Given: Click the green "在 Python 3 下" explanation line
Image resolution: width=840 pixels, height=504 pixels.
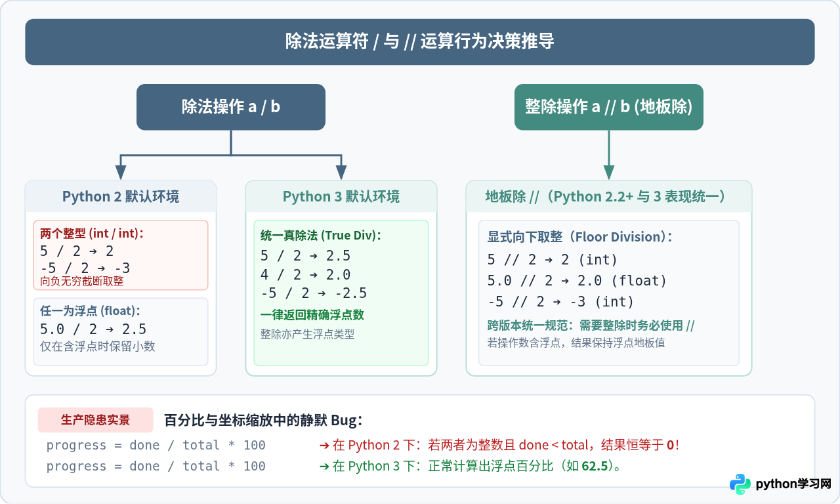Looking at the screenshot, I should [x=470, y=466].
